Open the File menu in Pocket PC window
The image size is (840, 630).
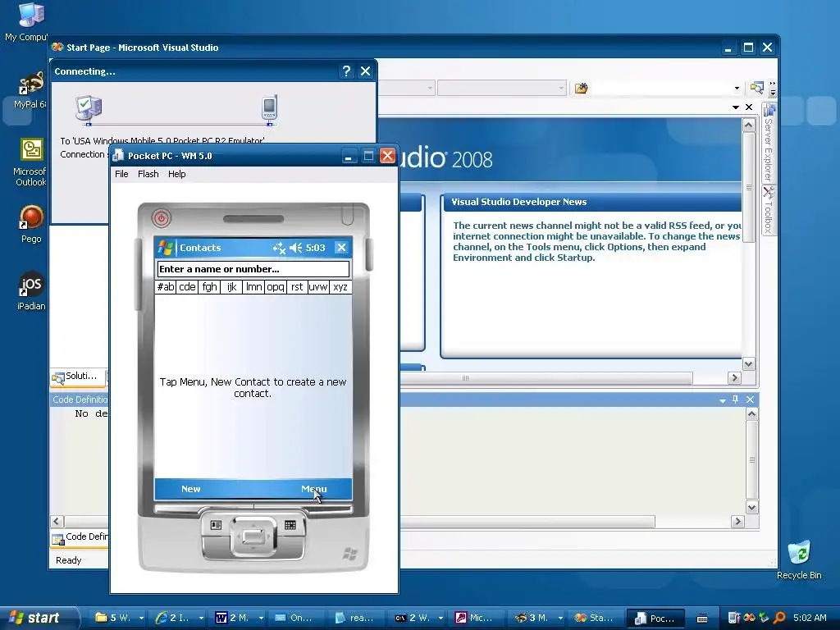point(121,174)
